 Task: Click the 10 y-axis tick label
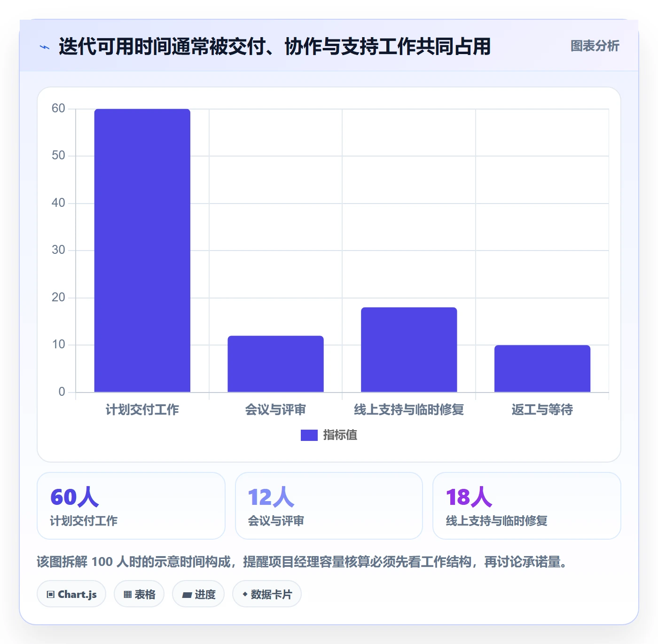pyautogui.click(x=58, y=345)
